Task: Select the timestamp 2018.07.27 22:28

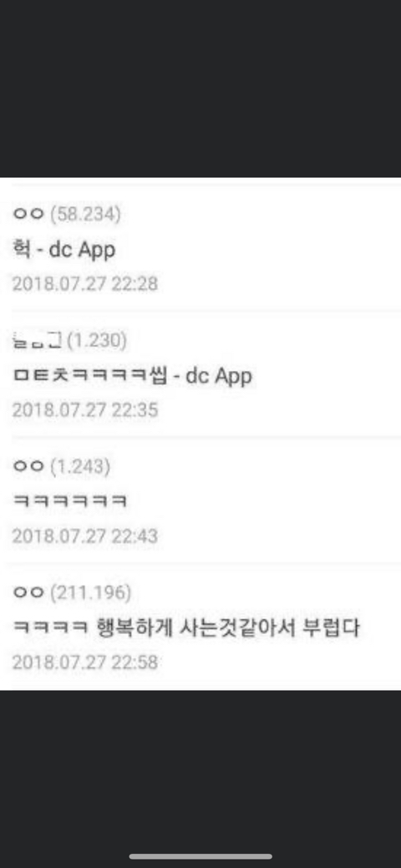Action: pyautogui.click(x=85, y=284)
